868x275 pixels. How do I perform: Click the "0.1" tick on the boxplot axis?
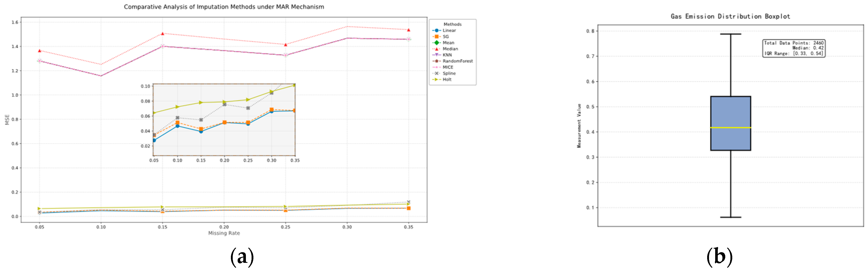click(x=590, y=207)
